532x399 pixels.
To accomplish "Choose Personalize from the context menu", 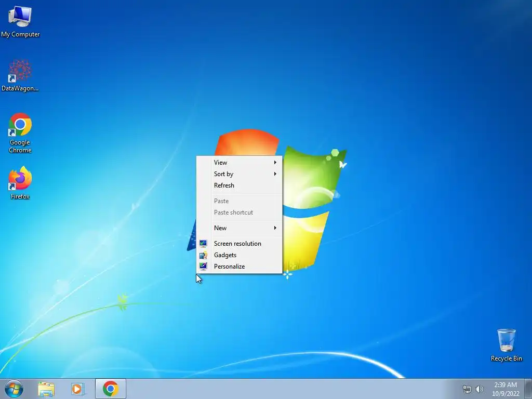I will 239,267.
